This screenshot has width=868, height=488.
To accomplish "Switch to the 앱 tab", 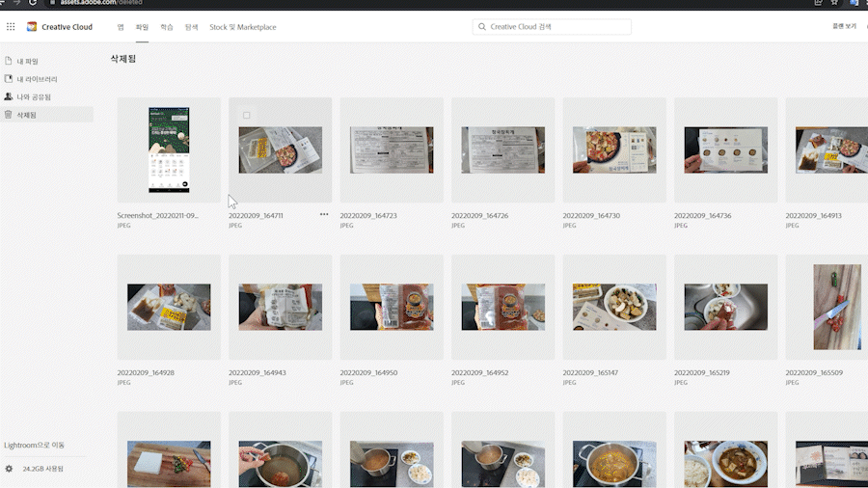I will pyautogui.click(x=121, y=27).
